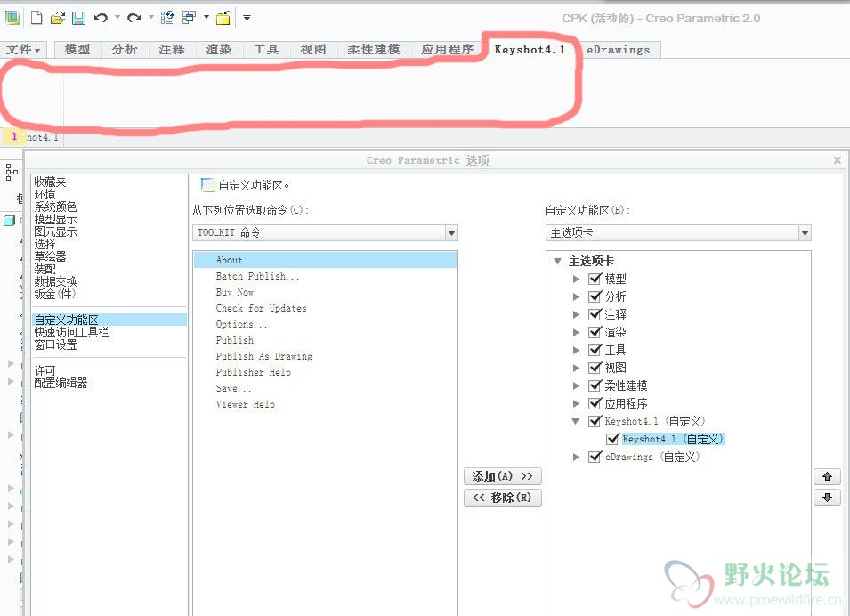This screenshot has height=616, width=850.
Task: Open the quick access toolbar customize arrow
Action: click(247, 18)
